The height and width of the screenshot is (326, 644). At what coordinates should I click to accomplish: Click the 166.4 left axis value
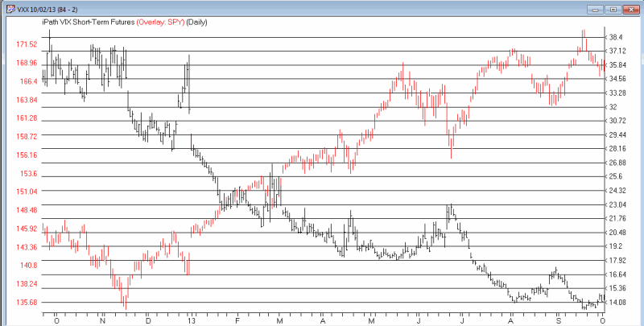[28, 81]
